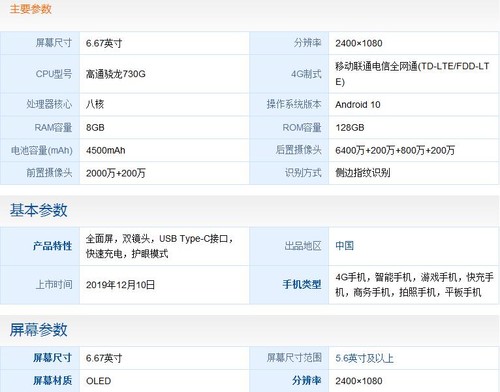Select the 主要参数 section heading
The image size is (500, 392).
(30, 9)
